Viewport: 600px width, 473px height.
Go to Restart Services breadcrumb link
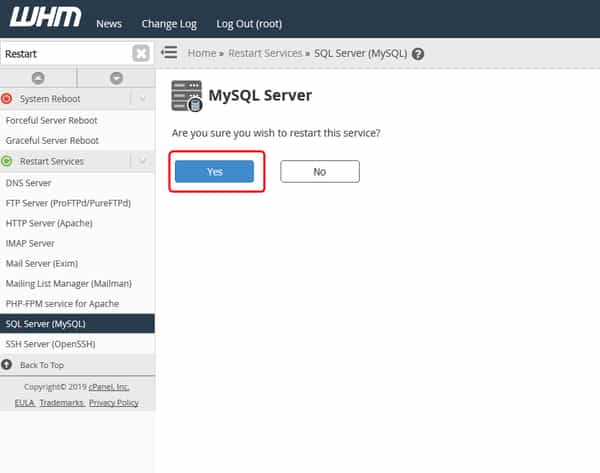point(265,53)
